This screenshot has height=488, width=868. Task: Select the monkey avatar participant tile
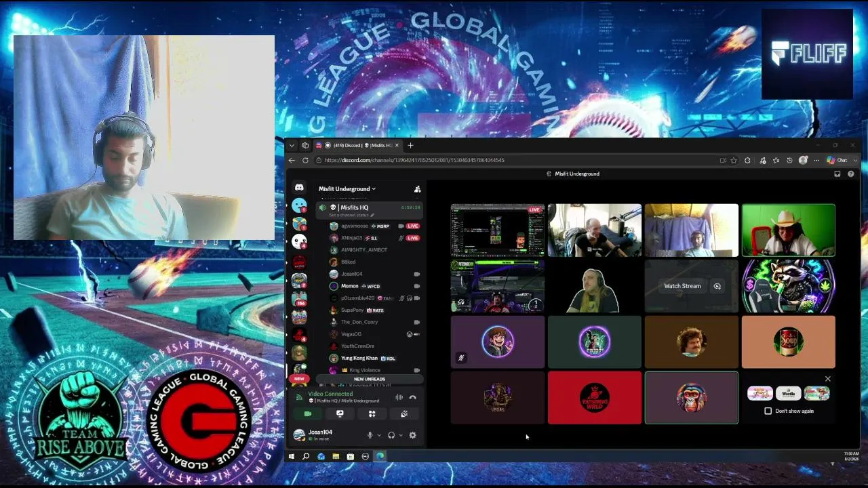click(691, 397)
